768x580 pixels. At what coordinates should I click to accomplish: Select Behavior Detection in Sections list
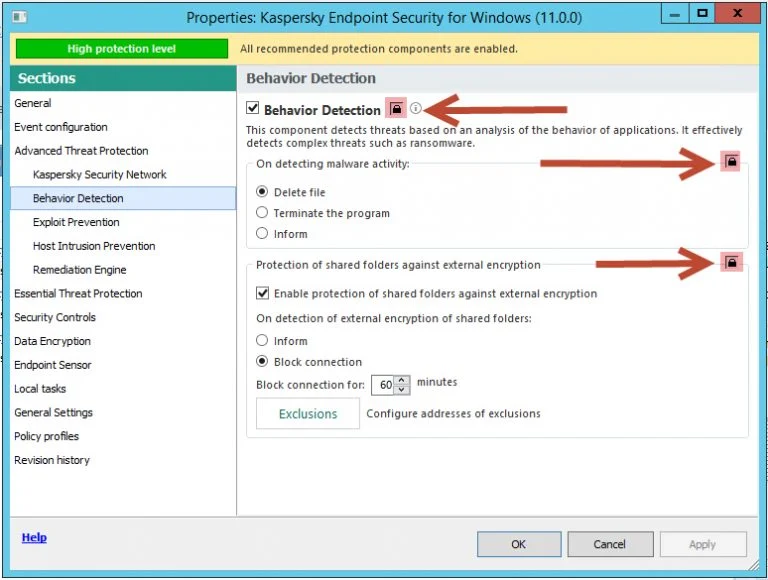pos(122,198)
